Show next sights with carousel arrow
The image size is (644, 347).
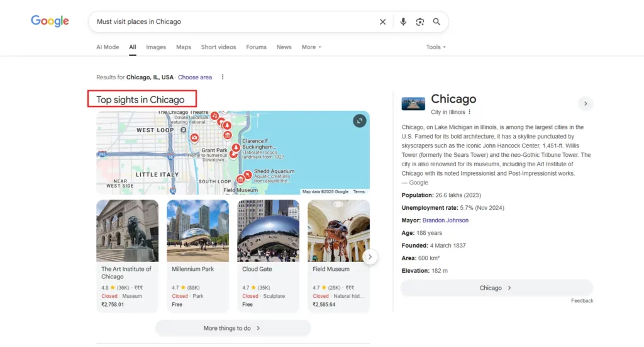tap(370, 257)
